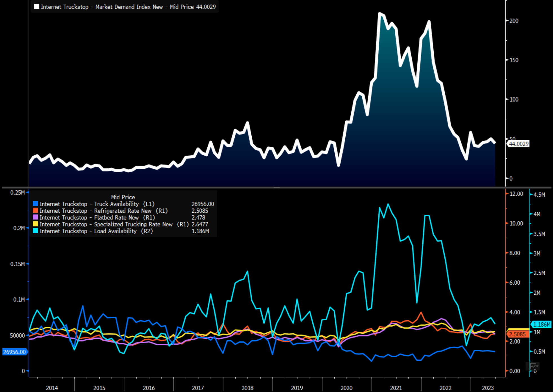Click the Mid Price legend header

coord(123,197)
